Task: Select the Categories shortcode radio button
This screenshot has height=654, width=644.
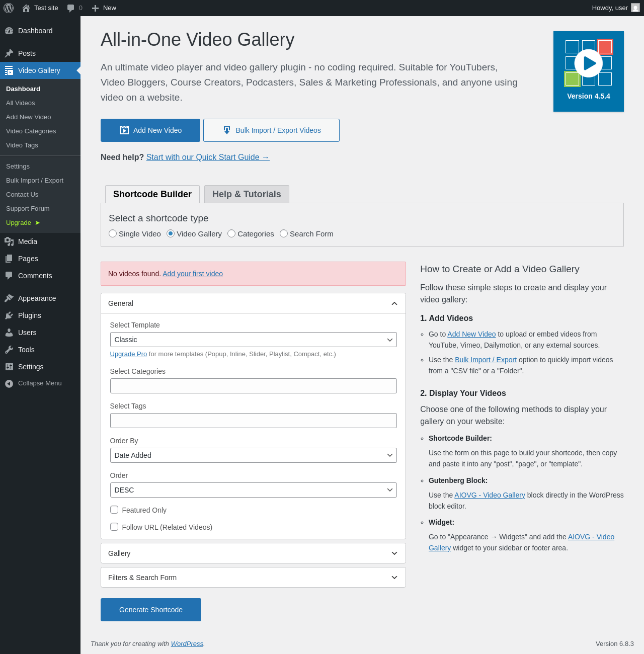Action: [231, 233]
